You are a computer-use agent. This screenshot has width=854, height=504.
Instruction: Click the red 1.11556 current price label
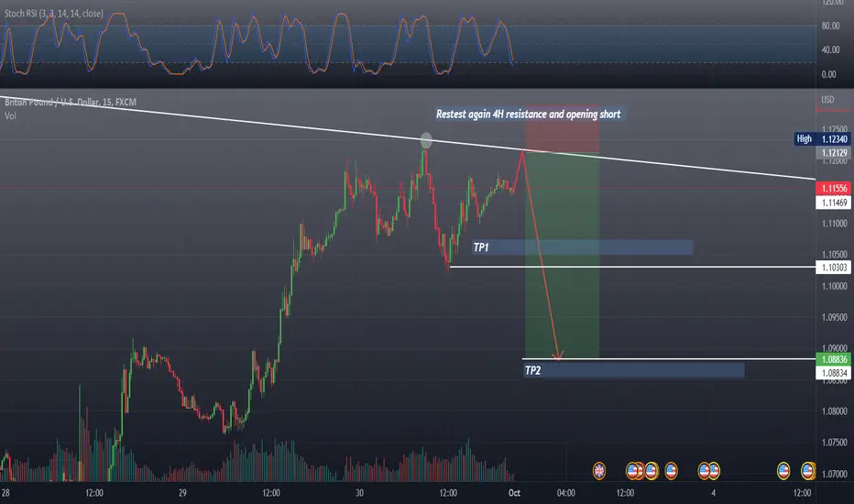click(833, 189)
